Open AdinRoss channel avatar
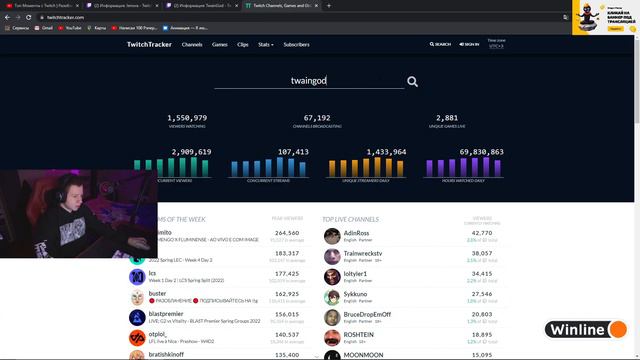The image size is (640, 360). [332, 236]
